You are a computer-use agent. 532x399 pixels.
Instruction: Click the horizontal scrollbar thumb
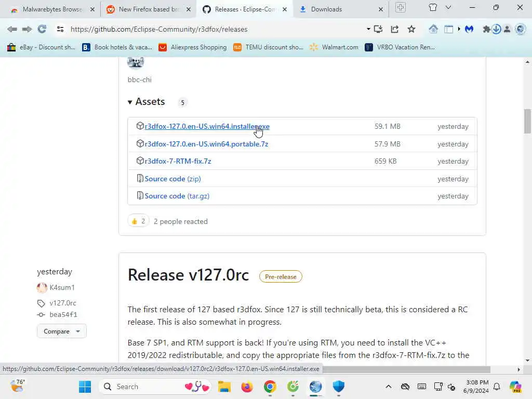[406, 369]
